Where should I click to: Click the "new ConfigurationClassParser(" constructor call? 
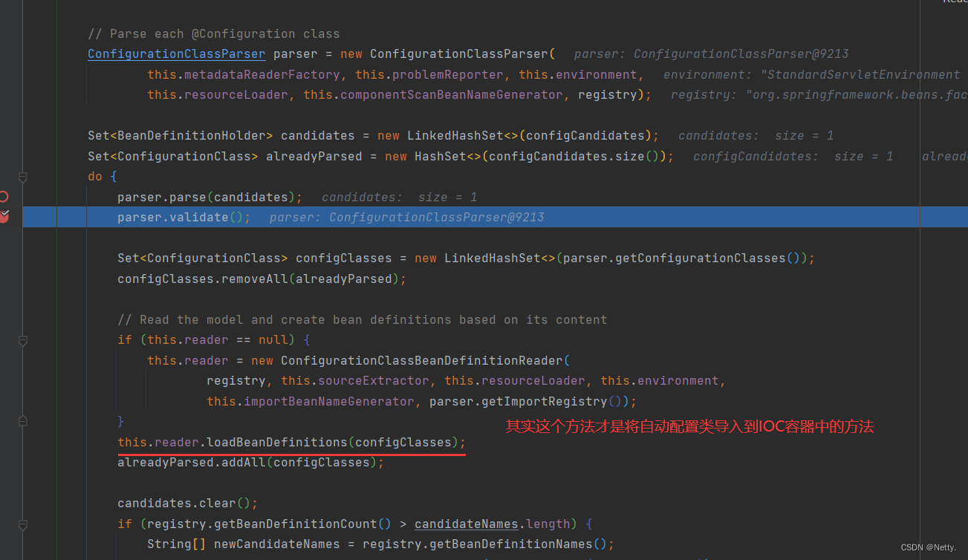[448, 53]
